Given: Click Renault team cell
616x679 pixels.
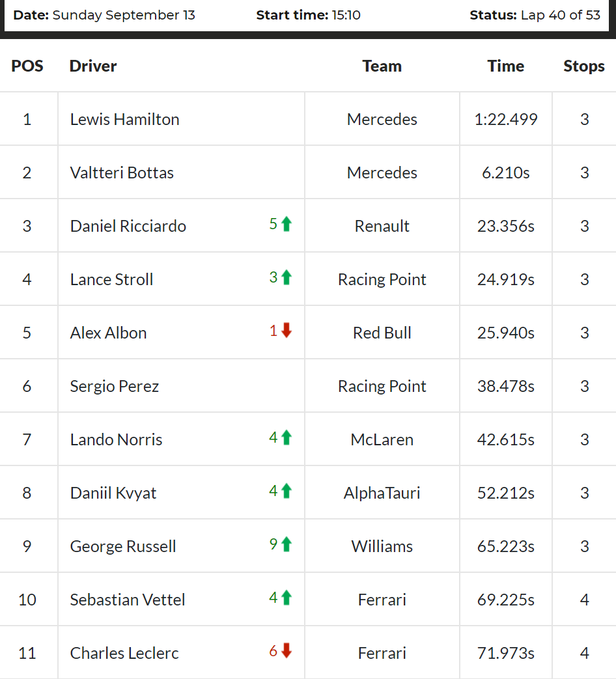Looking at the screenshot, I should point(382,226).
